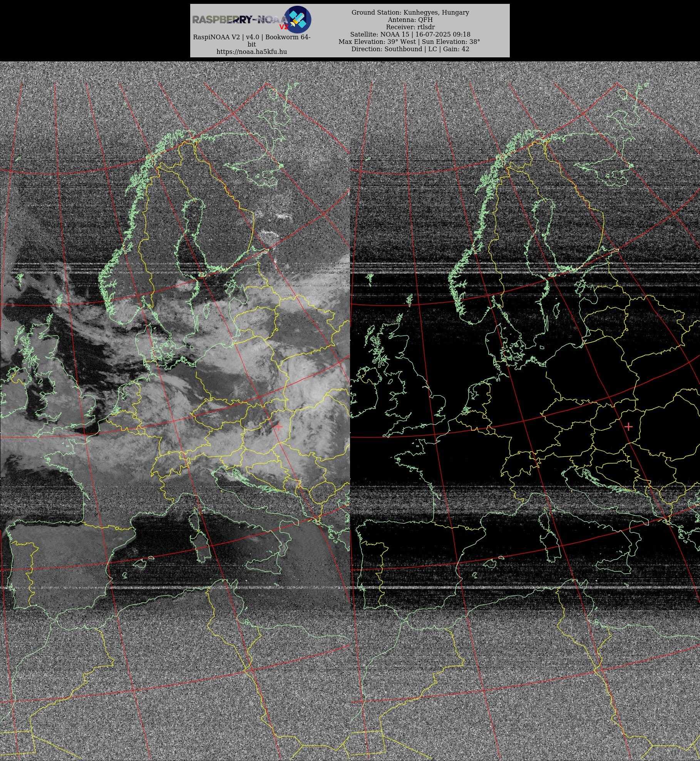Click the Raspberry-NOAA V2 satellite logo icon
Screen dimensions: 700x761
click(298, 20)
